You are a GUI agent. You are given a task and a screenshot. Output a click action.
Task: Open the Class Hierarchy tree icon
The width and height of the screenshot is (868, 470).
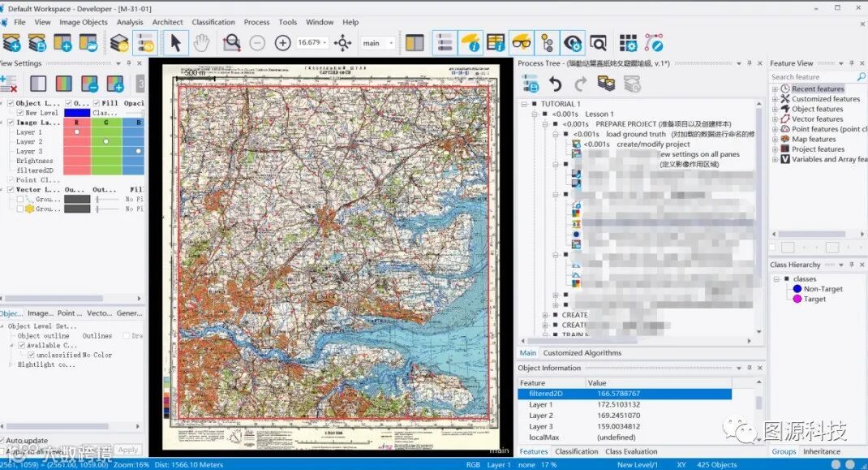(547, 43)
